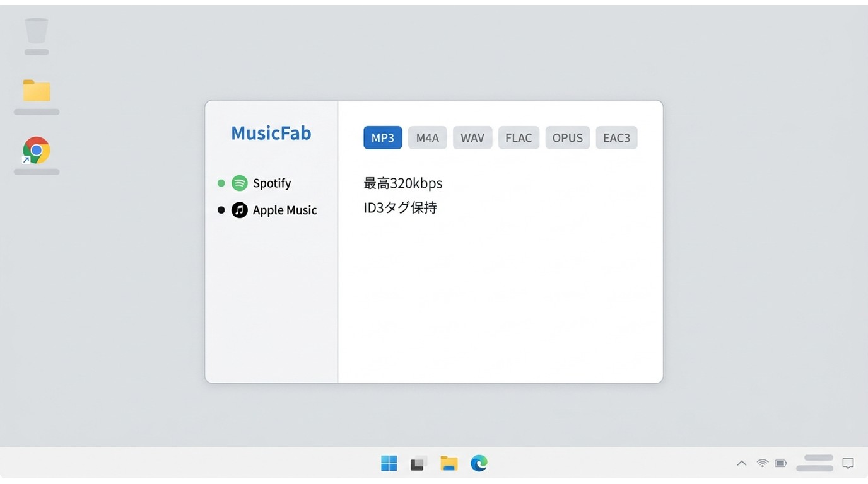Open the Windows Start menu
Screen dimensions: 868x484
[x=389, y=463]
